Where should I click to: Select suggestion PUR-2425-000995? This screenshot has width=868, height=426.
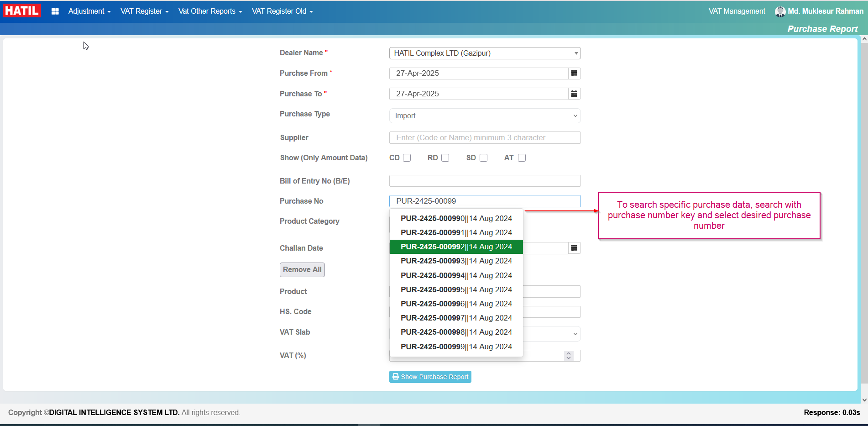pyautogui.click(x=456, y=290)
